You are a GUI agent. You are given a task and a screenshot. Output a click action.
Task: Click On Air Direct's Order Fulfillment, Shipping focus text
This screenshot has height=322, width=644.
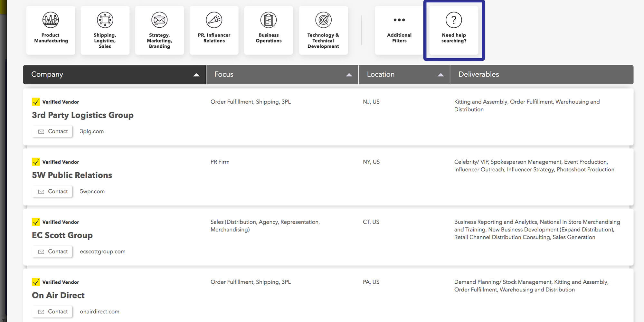pos(251,282)
